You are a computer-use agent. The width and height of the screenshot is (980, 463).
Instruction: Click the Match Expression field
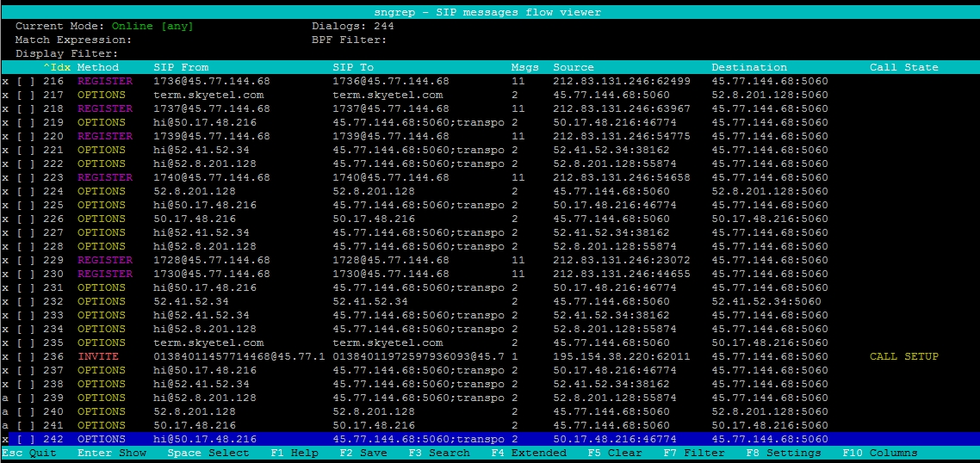point(215,40)
